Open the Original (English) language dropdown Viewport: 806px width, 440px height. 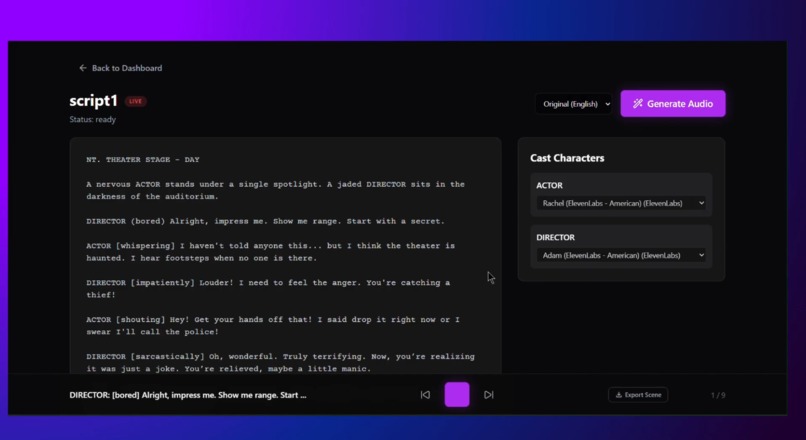point(574,104)
